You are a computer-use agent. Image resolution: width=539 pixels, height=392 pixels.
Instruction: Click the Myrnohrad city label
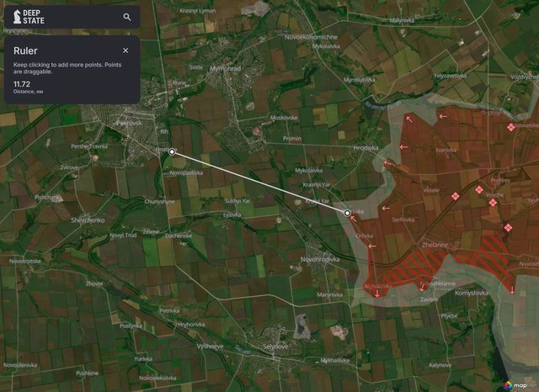click(x=225, y=68)
